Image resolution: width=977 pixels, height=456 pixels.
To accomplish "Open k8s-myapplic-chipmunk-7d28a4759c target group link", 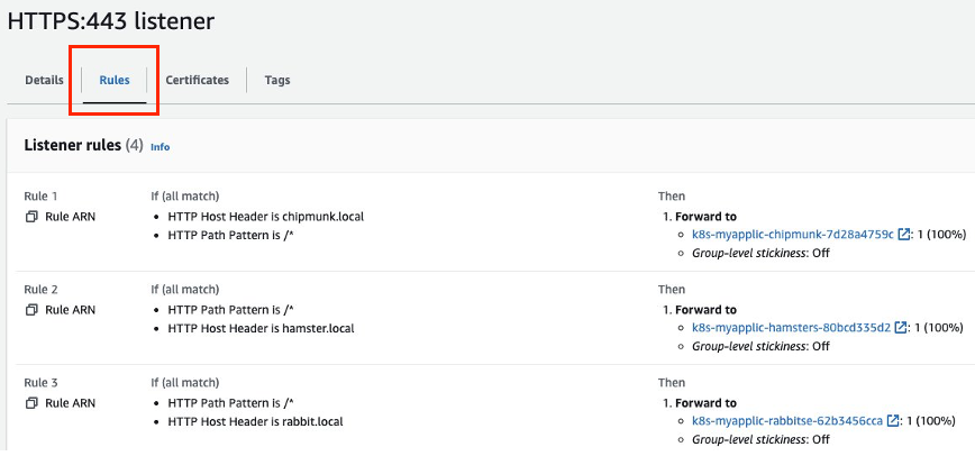I will [792, 235].
